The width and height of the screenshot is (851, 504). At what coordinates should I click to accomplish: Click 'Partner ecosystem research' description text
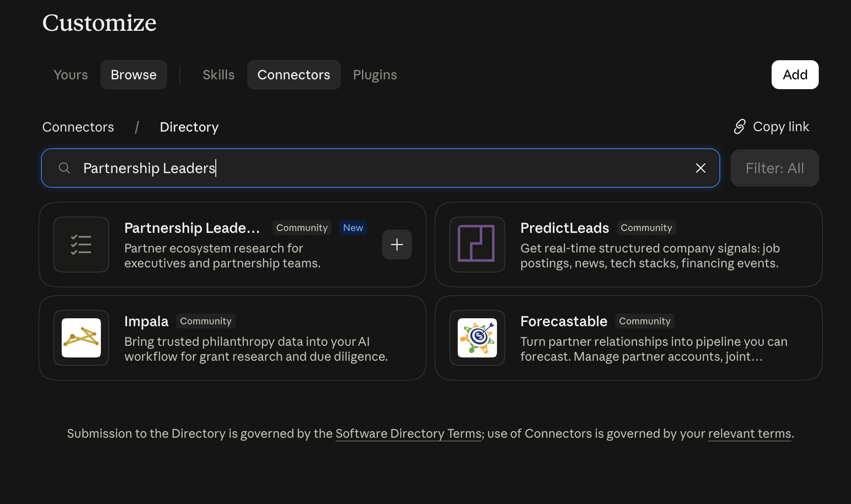(x=222, y=256)
